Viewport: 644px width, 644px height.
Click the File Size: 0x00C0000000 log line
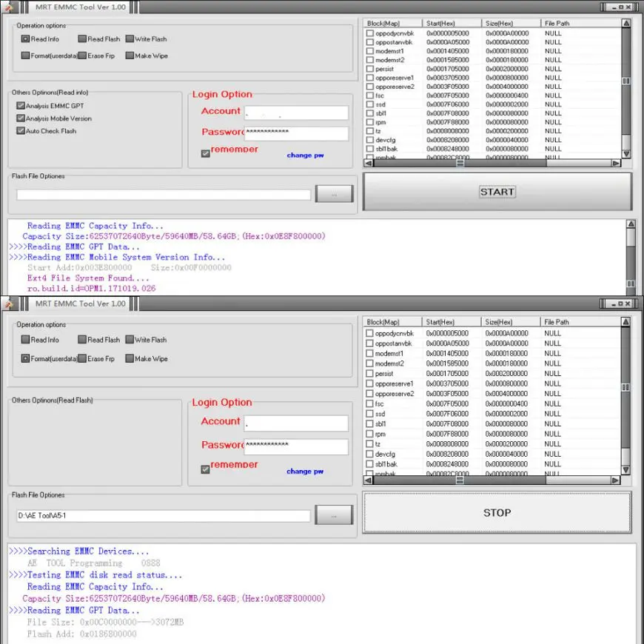point(105,623)
